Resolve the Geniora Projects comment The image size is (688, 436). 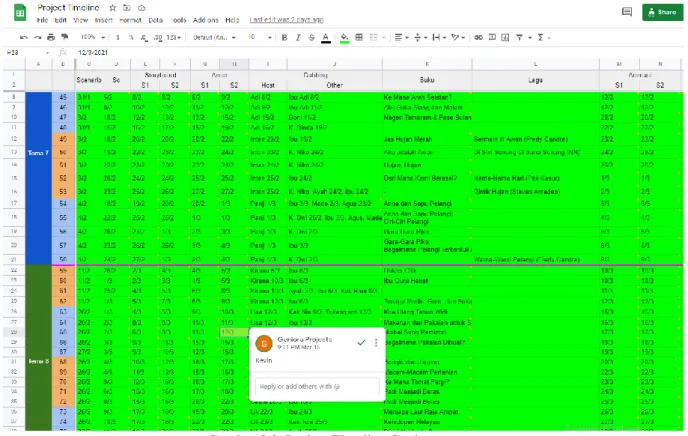coord(362,343)
